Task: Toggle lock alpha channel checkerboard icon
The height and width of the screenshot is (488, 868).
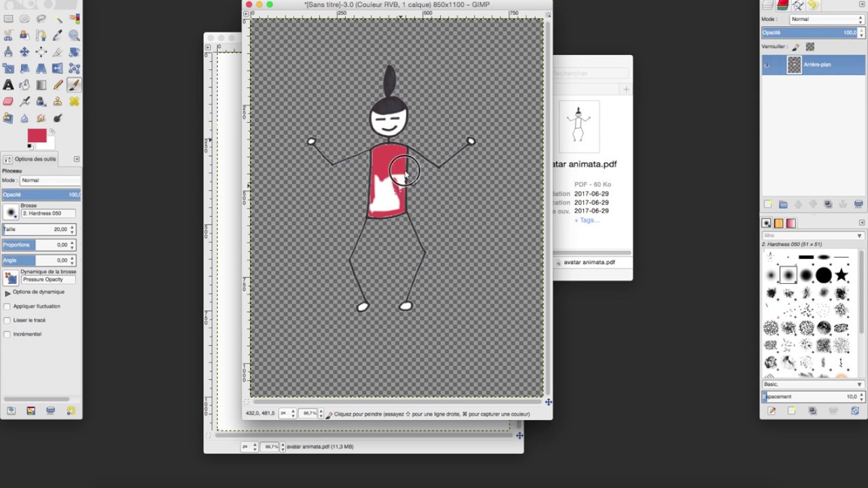Action: (x=810, y=47)
